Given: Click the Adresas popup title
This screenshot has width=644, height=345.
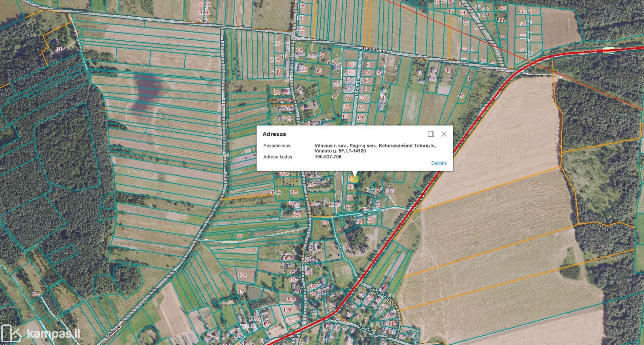Looking at the screenshot, I should point(274,134).
